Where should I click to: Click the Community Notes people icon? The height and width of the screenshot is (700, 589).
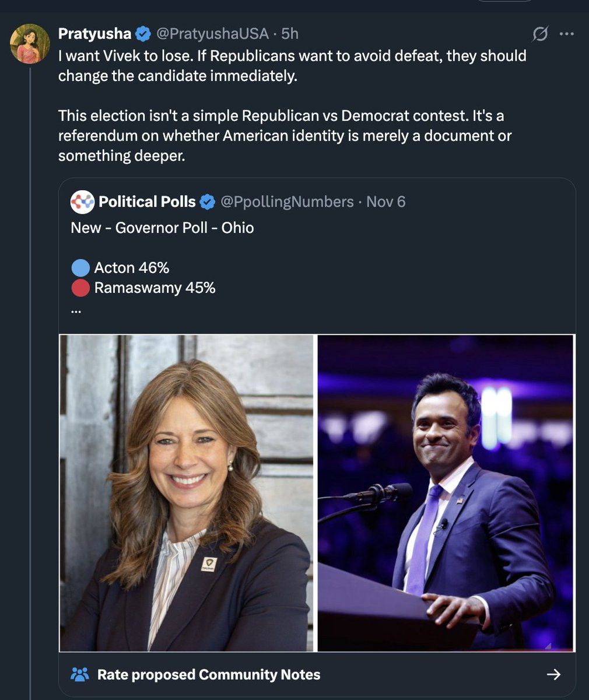[x=79, y=674]
